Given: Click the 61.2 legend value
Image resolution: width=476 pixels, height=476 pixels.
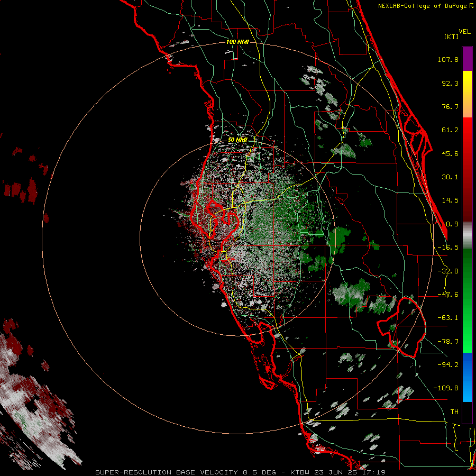Looking at the screenshot, I should coord(450,130).
